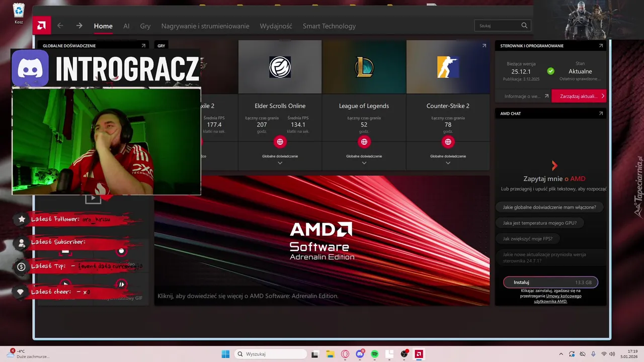Click the Elder Scrolls Online game logo
644x362 pixels.
click(280, 67)
